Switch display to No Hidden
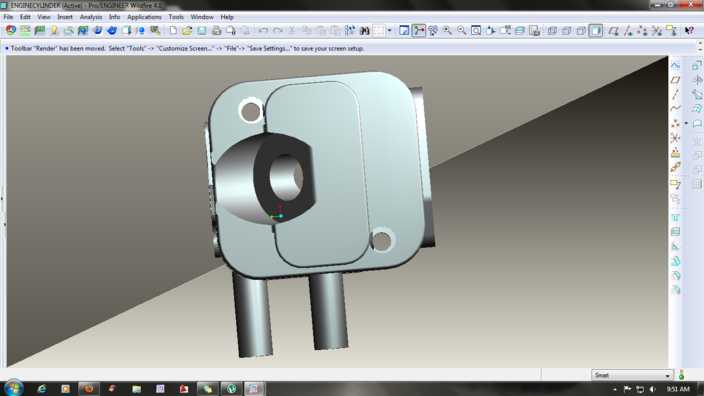Viewport: 704px width, 396px height. 581,31
